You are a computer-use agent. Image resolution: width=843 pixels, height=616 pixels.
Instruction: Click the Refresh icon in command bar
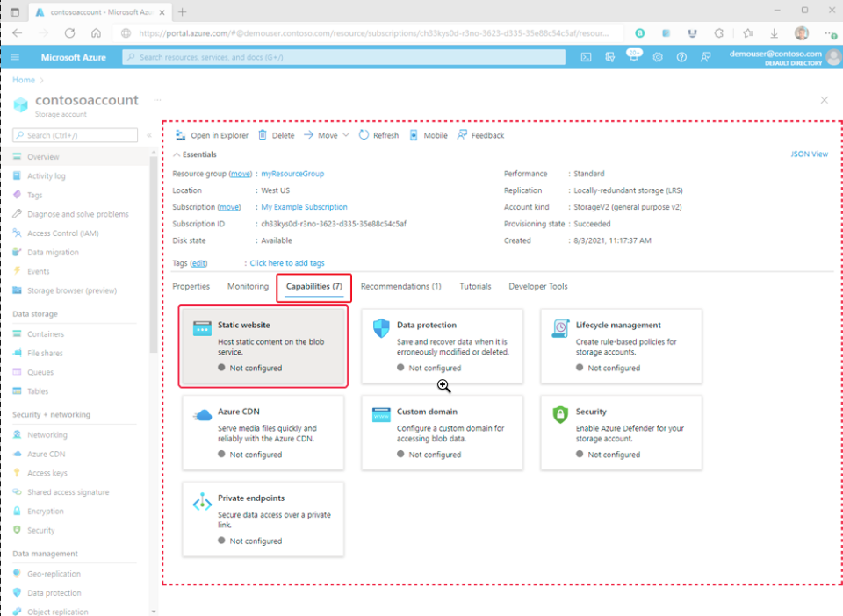point(364,135)
